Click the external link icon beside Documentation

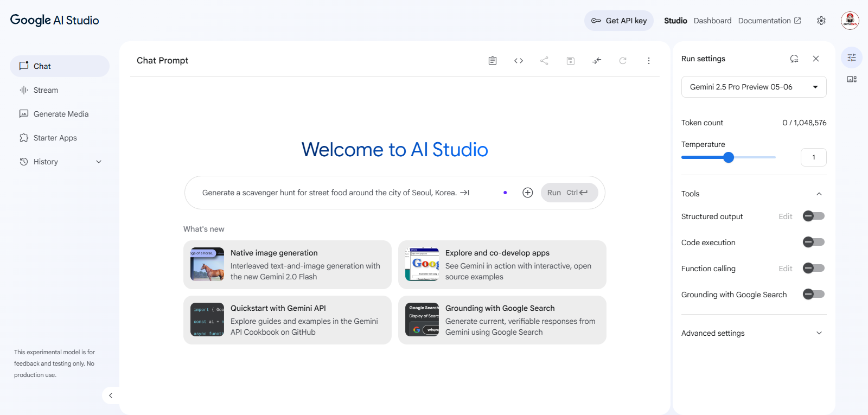click(797, 21)
